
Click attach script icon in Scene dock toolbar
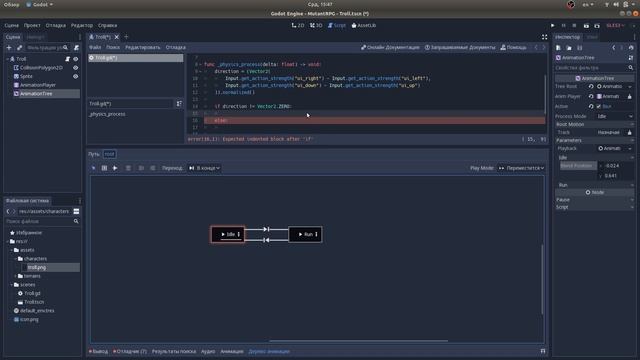[x=76, y=48]
